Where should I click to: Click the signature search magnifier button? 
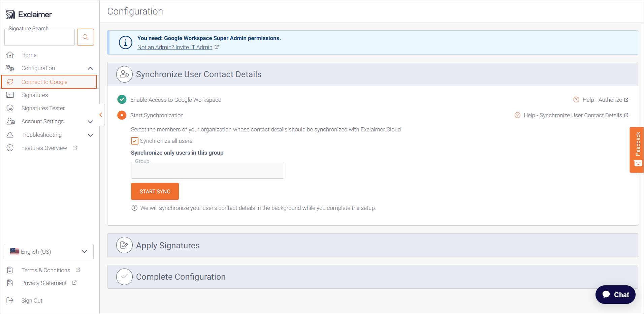86,37
